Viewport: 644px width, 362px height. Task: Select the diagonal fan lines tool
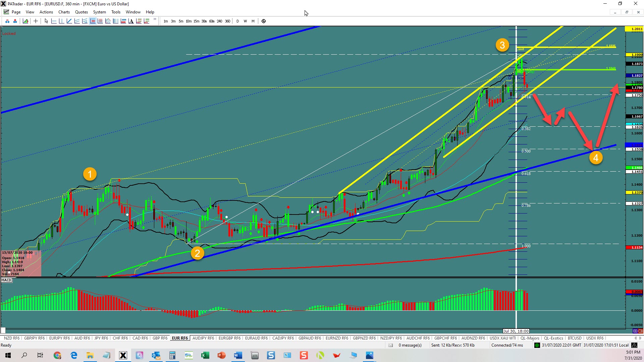pyautogui.click(x=108, y=21)
